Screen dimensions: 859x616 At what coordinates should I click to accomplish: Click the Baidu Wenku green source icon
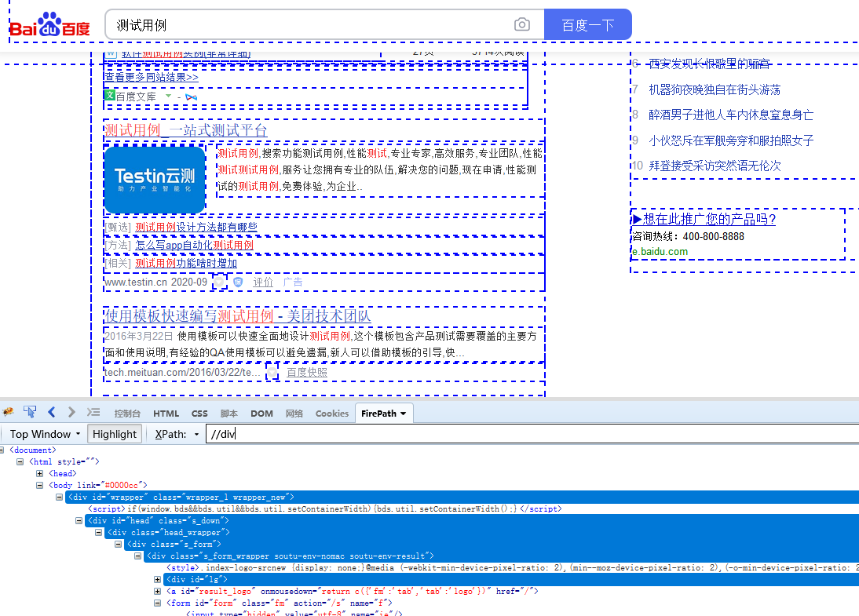pos(110,95)
